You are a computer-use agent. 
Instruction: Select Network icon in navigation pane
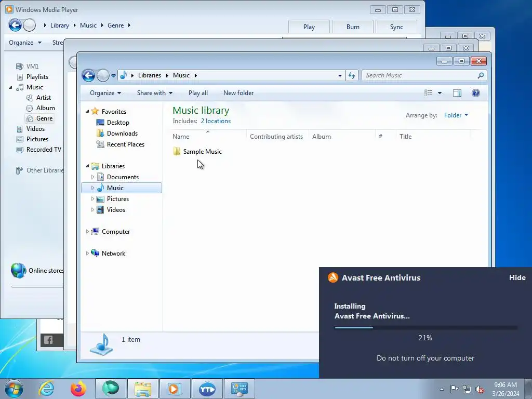click(x=96, y=253)
